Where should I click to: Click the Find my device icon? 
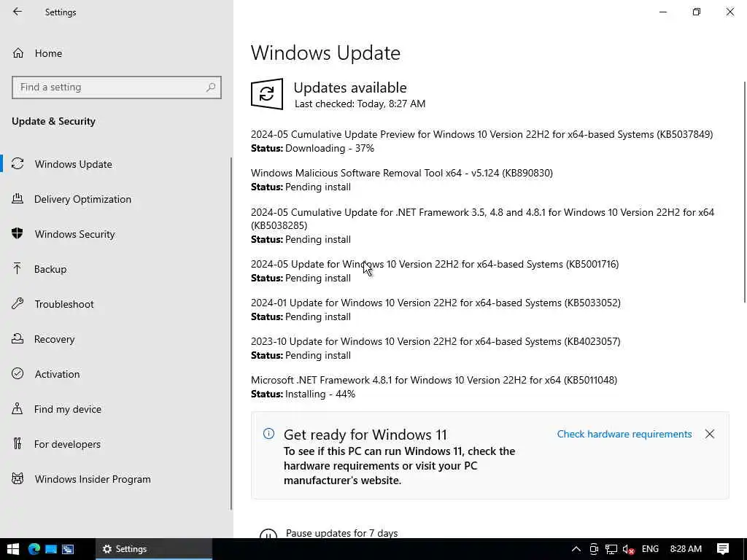18,408
